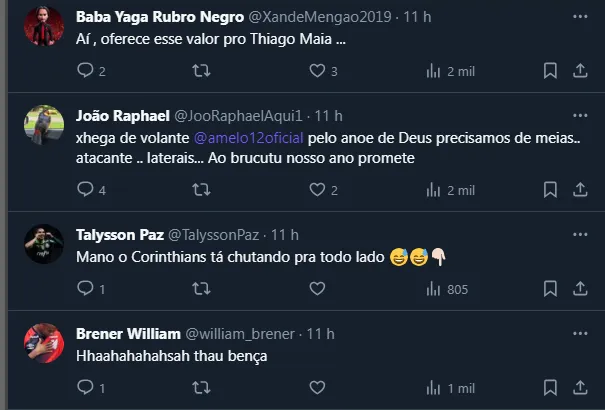
Task: Share Brener William's tweet
Action: (580, 387)
